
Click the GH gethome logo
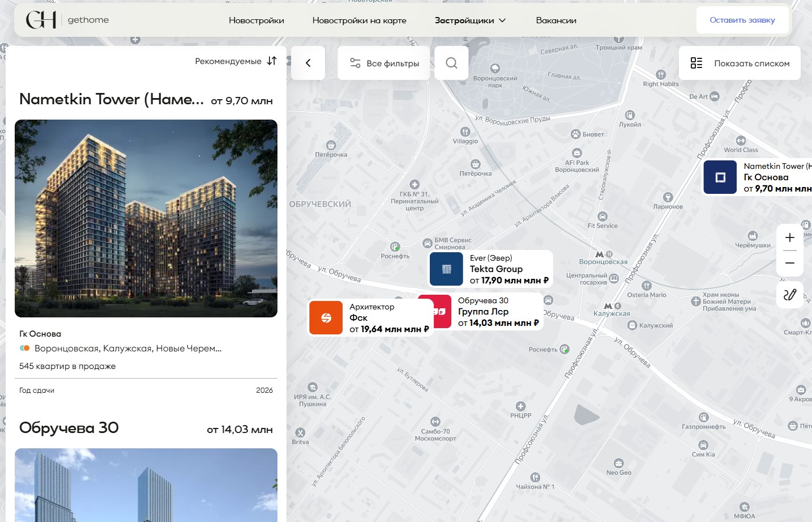point(67,20)
